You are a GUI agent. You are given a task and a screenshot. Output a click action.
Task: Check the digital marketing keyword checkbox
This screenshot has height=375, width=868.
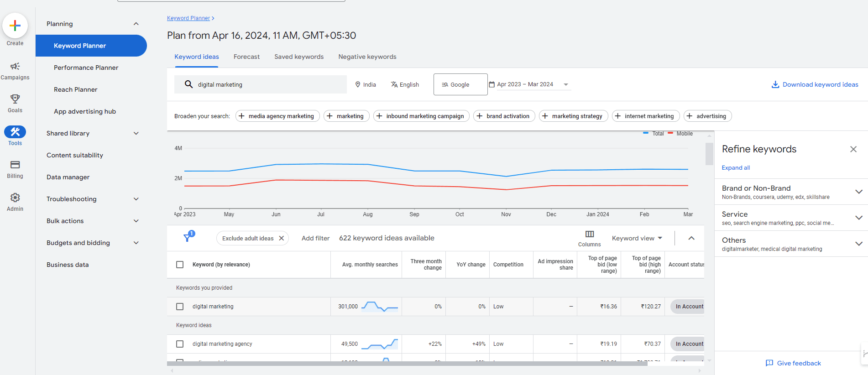[180, 307]
